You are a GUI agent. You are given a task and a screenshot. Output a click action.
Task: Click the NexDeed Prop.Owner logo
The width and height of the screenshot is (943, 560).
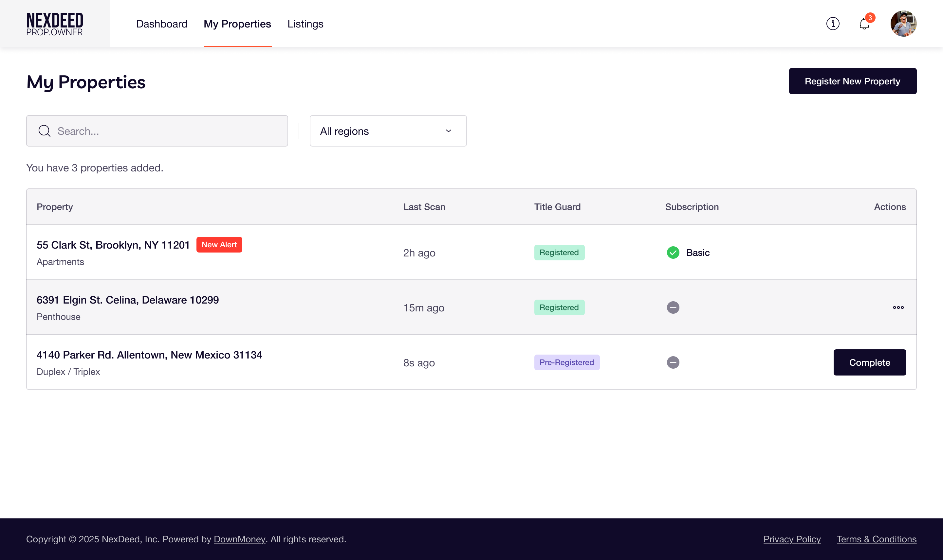tap(55, 24)
